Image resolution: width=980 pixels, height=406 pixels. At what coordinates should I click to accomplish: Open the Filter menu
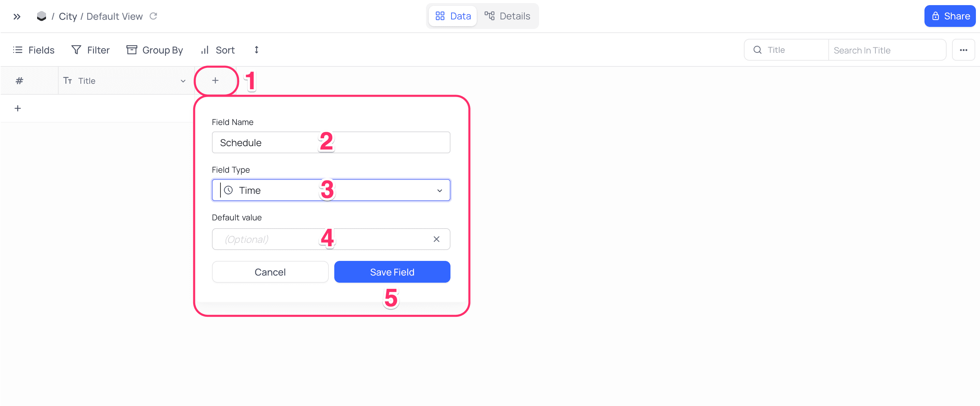tap(91, 50)
